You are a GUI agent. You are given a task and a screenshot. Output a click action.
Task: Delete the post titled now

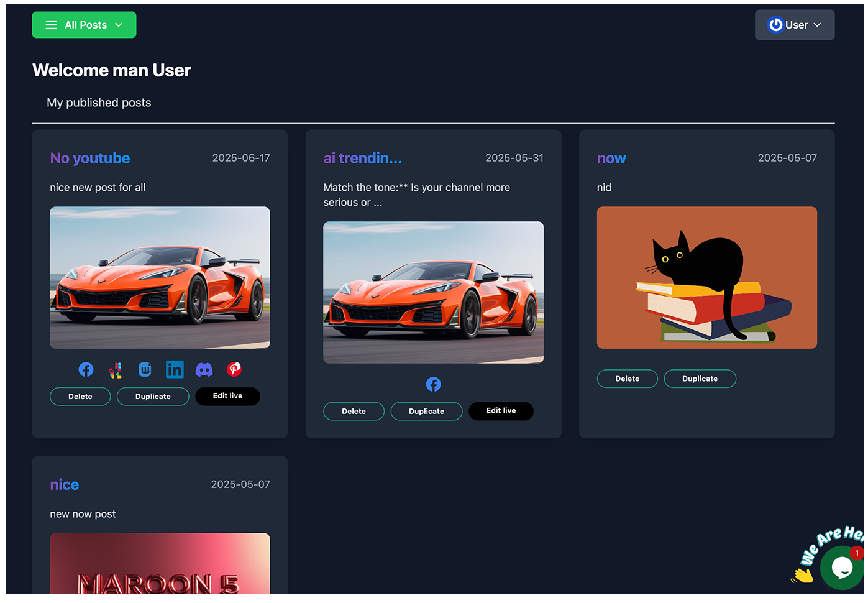[x=627, y=379]
